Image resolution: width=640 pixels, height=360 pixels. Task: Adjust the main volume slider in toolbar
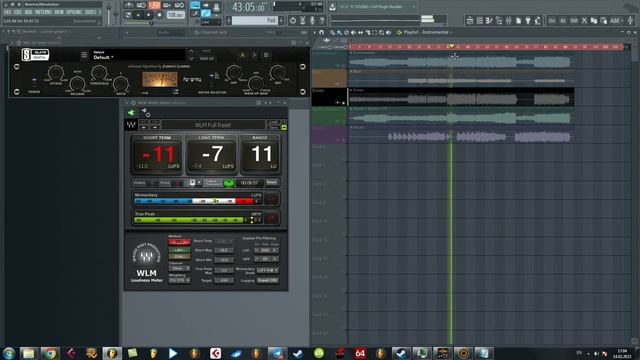[x=109, y=12]
